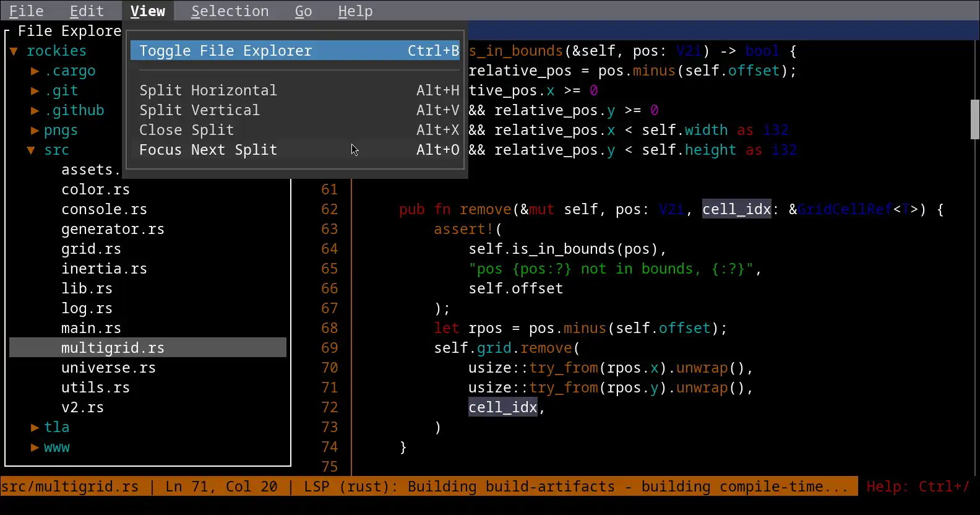Open universe.rs from the explorer
This screenshot has height=515, width=980.
click(x=108, y=368)
